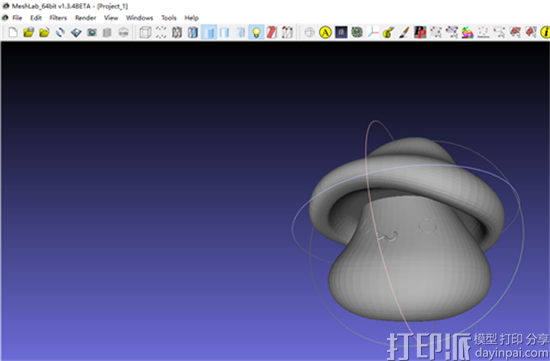Select the yellow A align tool
Screen dimensions: 550x361
325,33
